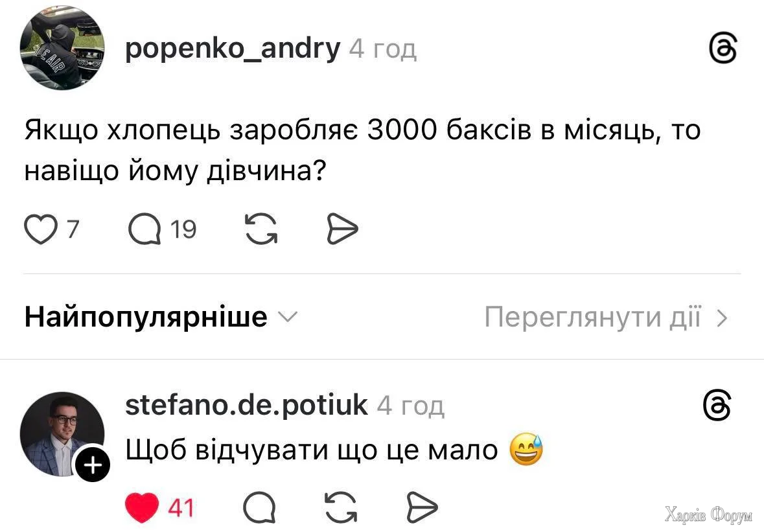Click the arrow after Переглянути дії
This screenshot has width=764, height=532.
click(723, 318)
